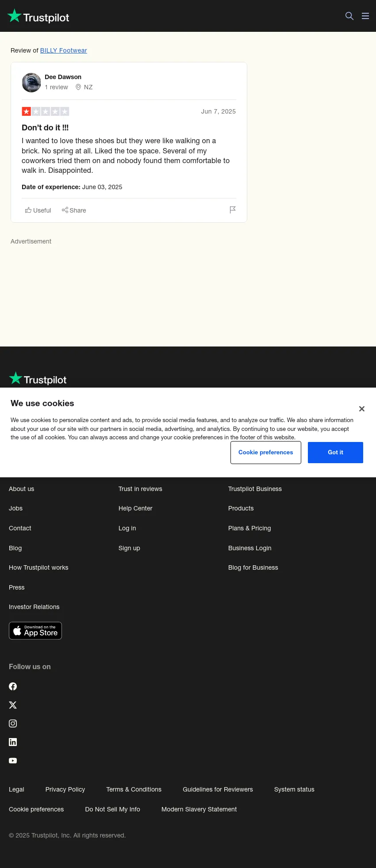Mark the review as Useful
376x868 pixels.
(x=38, y=210)
